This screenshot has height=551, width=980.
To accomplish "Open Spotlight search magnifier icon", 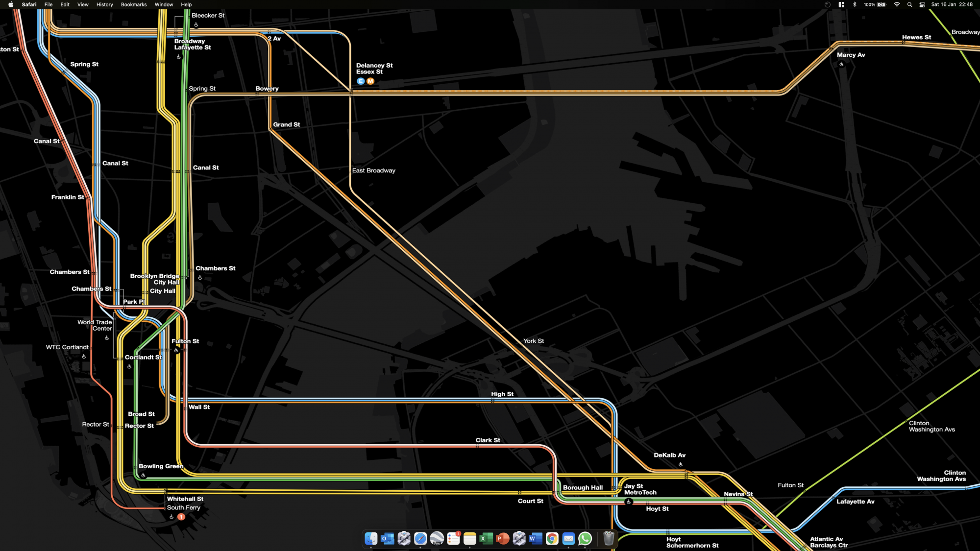I will pos(909,4).
